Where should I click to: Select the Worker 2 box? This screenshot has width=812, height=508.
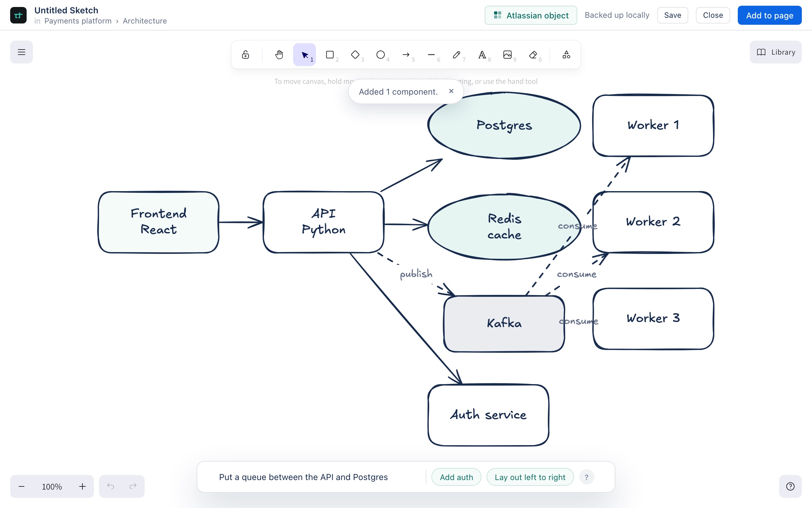[653, 222]
